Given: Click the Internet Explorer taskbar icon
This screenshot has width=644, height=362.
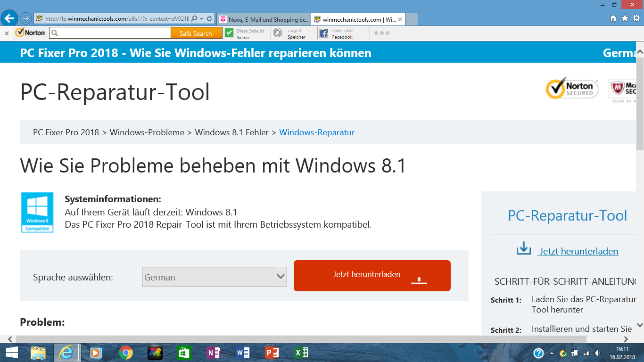Looking at the screenshot, I should tap(66, 353).
